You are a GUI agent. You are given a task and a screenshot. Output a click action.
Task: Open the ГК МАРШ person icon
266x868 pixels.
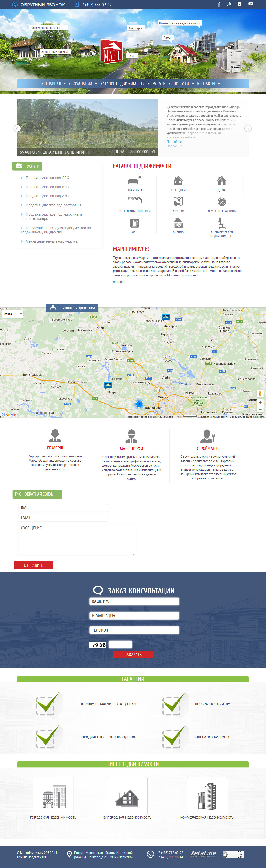click(55, 436)
